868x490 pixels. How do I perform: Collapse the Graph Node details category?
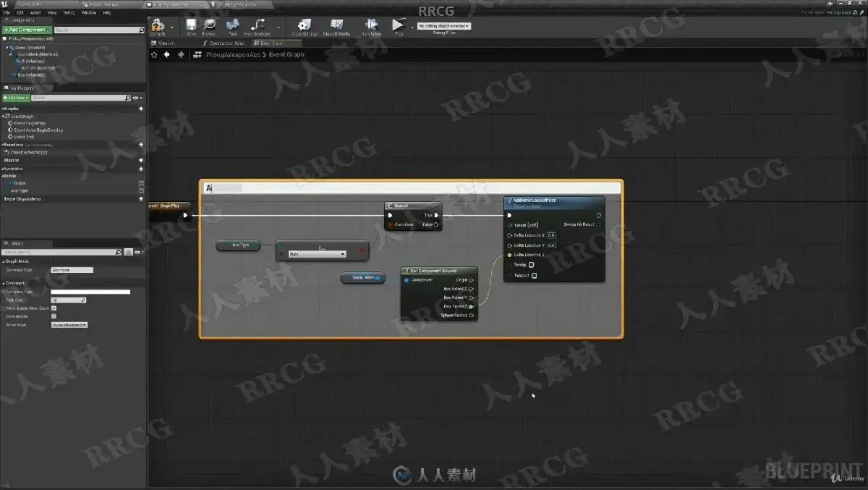tap(2, 261)
